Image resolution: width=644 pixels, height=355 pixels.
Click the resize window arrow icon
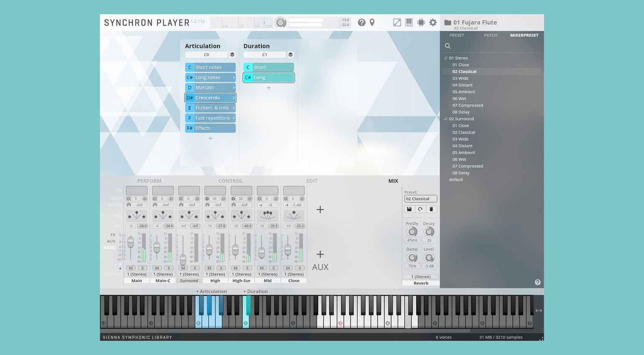[397, 23]
